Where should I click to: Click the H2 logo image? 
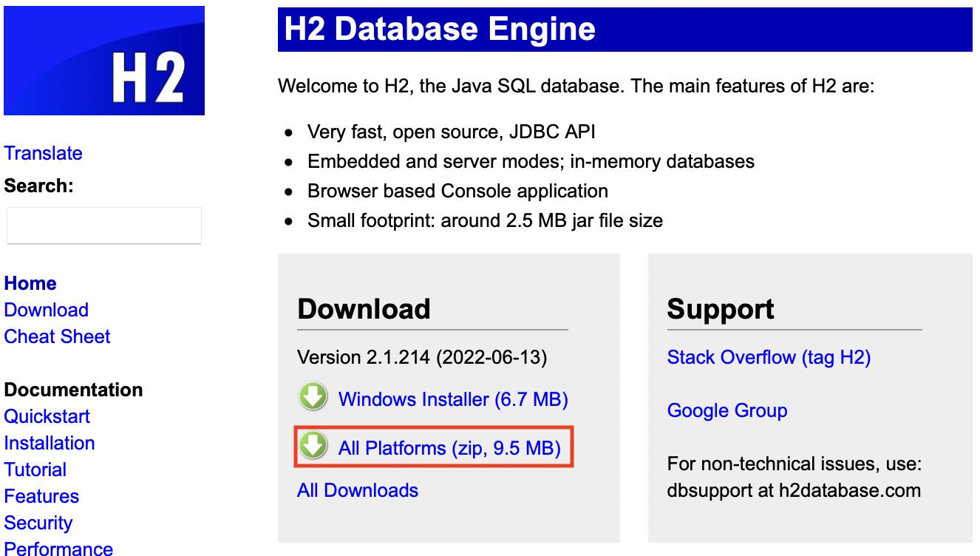point(104,61)
